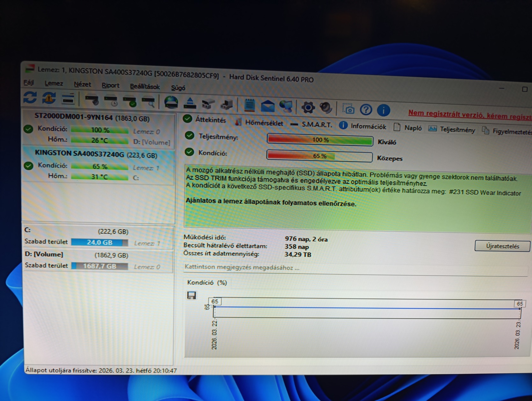Click the globe with monitor network icon
Image resolution: width=532 pixels, height=401 pixels.
click(x=286, y=107)
